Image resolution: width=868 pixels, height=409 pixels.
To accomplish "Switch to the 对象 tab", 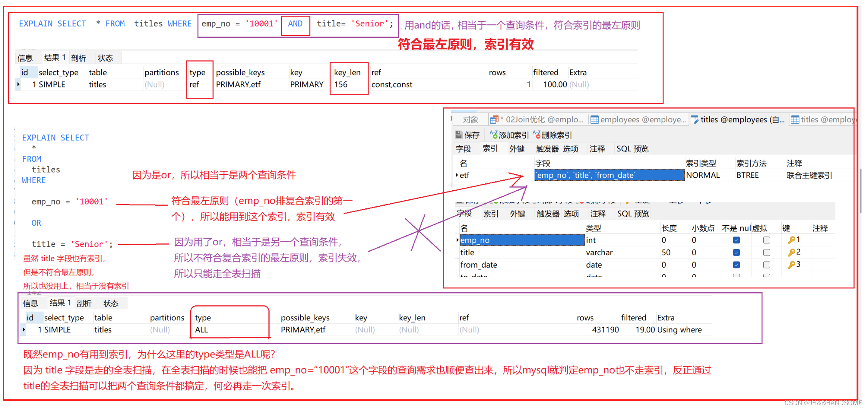I will [470, 120].
